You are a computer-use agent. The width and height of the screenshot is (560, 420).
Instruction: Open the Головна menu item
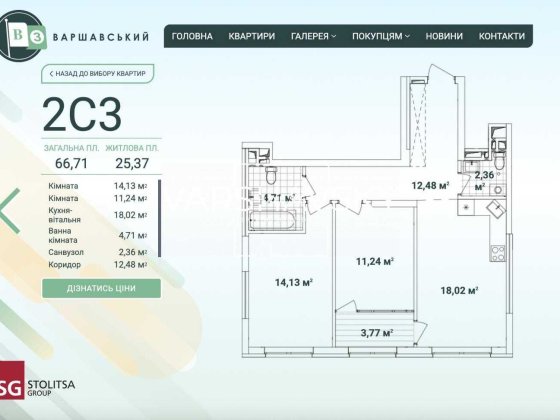point(192,36)
